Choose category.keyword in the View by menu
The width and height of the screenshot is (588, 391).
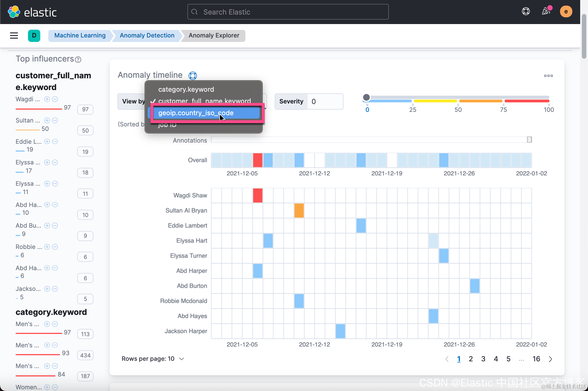(186, 89)
